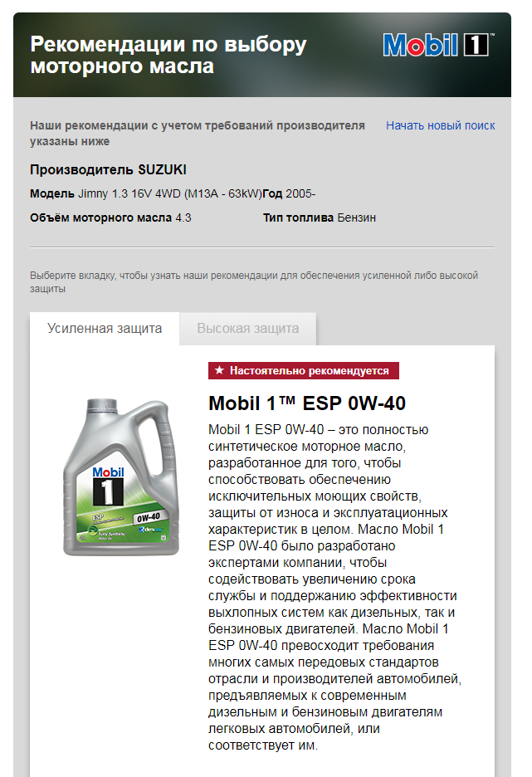Click the 'Тип топлива Бензин' field
The height and width of the screenshot is (777, 532).
320,217
